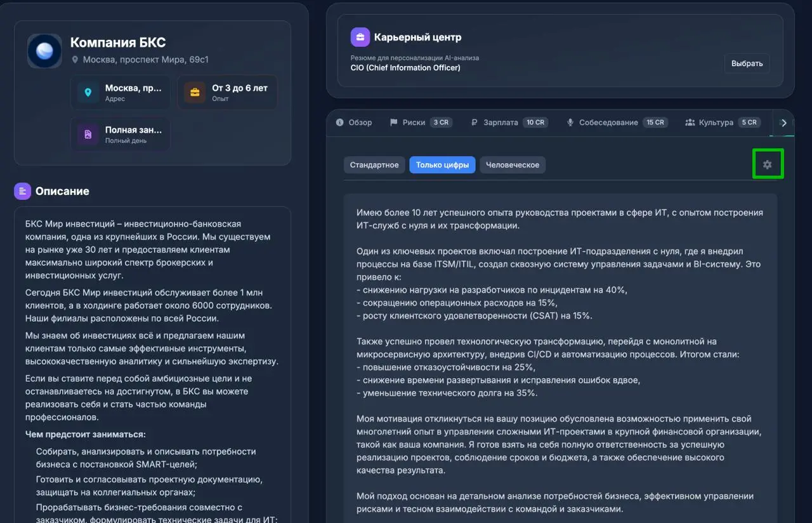Select the Только цифры letter style

coord(442,165)
